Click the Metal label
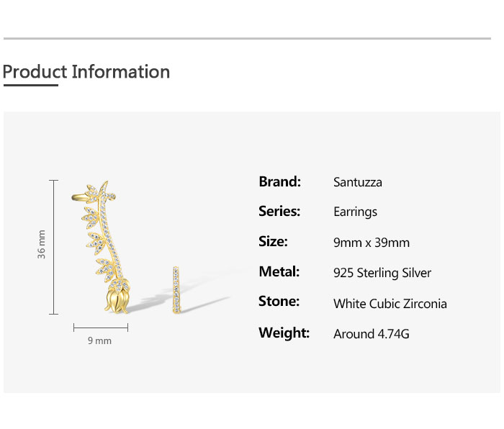This screenshot has height=429, width=504. tap(279, 272)
